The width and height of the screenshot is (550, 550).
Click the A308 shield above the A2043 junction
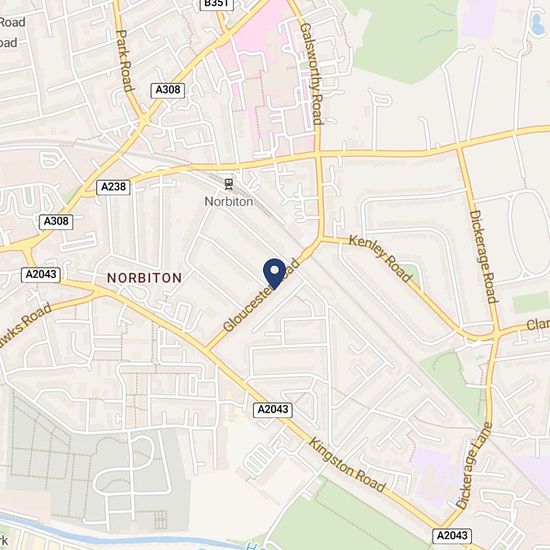(x=56, y=222)
